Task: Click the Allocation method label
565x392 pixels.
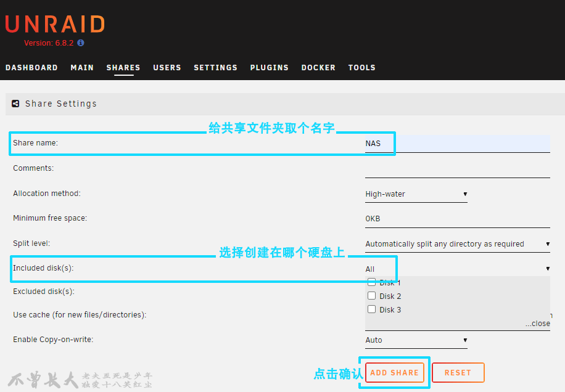Action: click(x=47, y=194)
